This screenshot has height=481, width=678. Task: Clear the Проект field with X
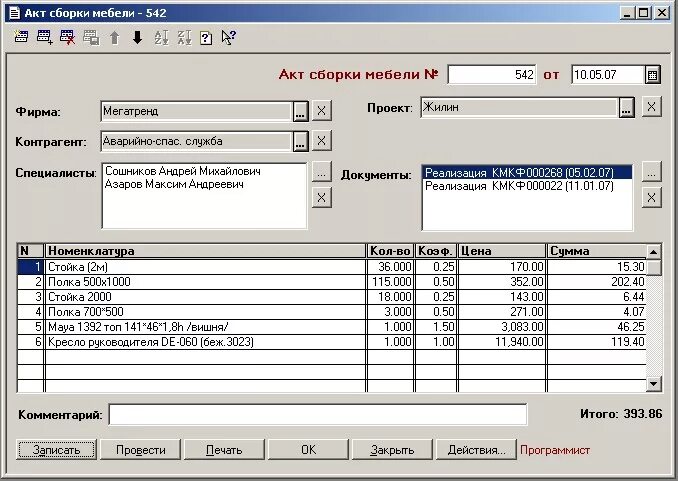click(652, 107)
